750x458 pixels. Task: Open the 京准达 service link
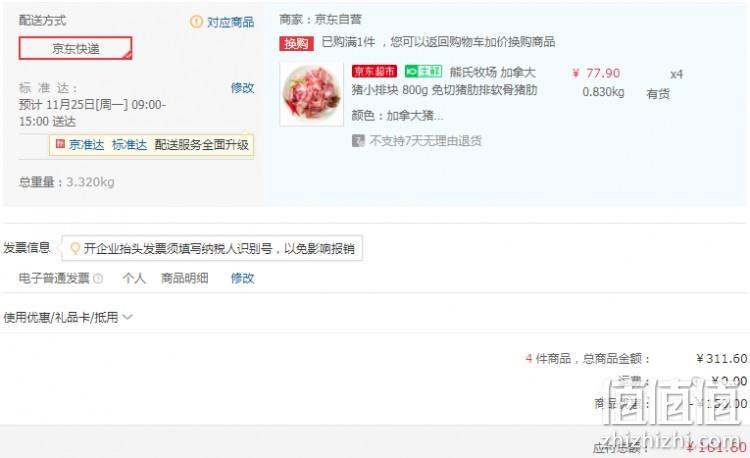(x=87, y=145)
